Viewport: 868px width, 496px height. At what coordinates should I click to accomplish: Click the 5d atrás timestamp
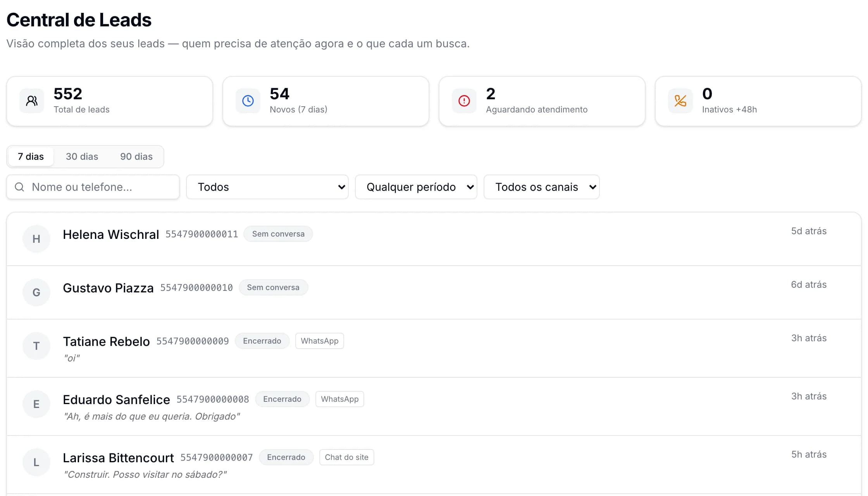coord(809,231)
